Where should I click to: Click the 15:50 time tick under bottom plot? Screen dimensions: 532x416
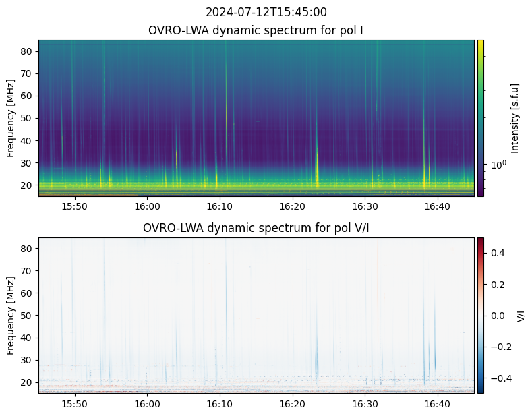click(74, 403)
